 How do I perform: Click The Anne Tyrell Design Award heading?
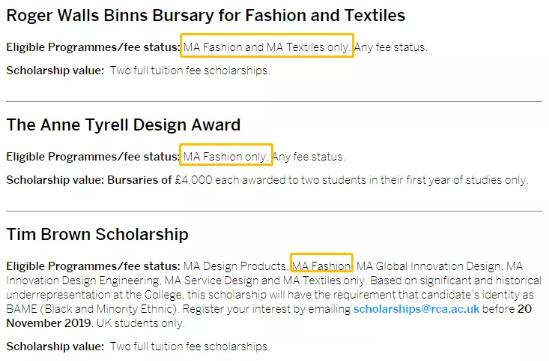click(123, 125)
